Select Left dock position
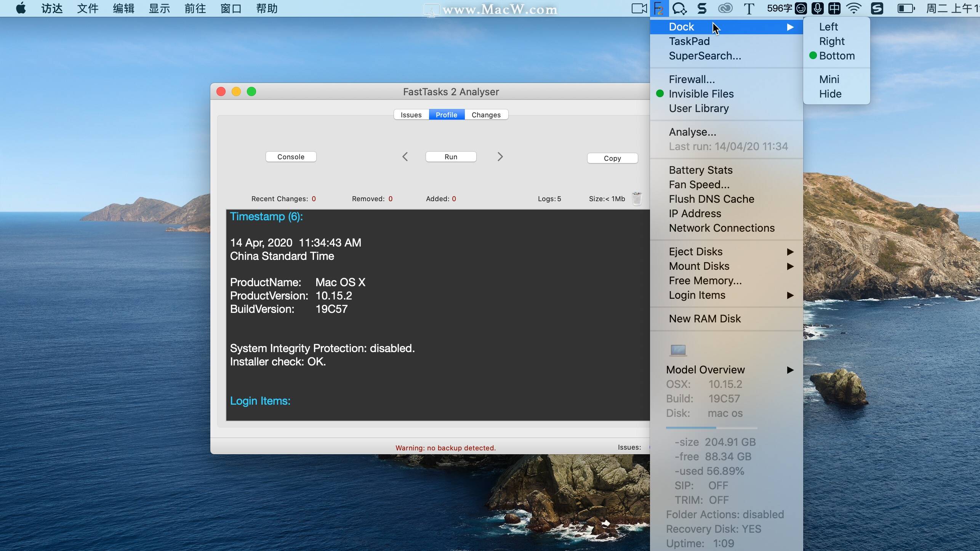This screenshot has height=551, width=980. point(837,27)
